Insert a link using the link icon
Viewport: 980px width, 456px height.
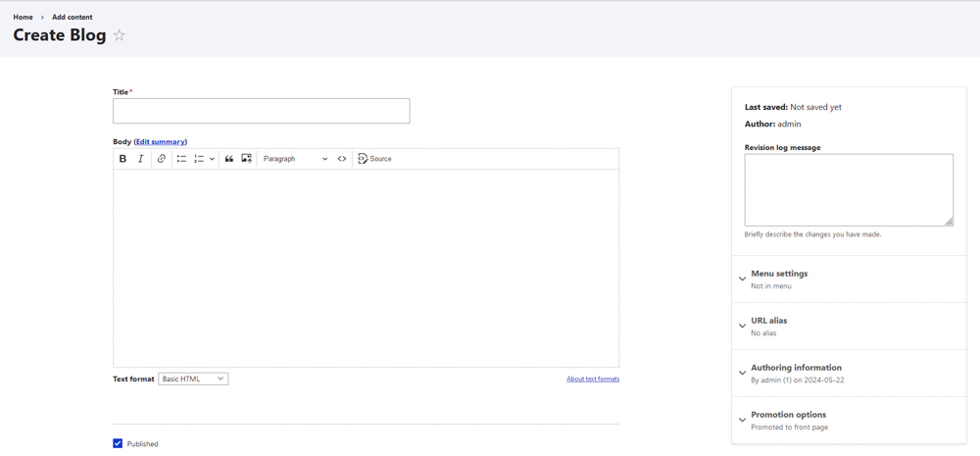162,159
